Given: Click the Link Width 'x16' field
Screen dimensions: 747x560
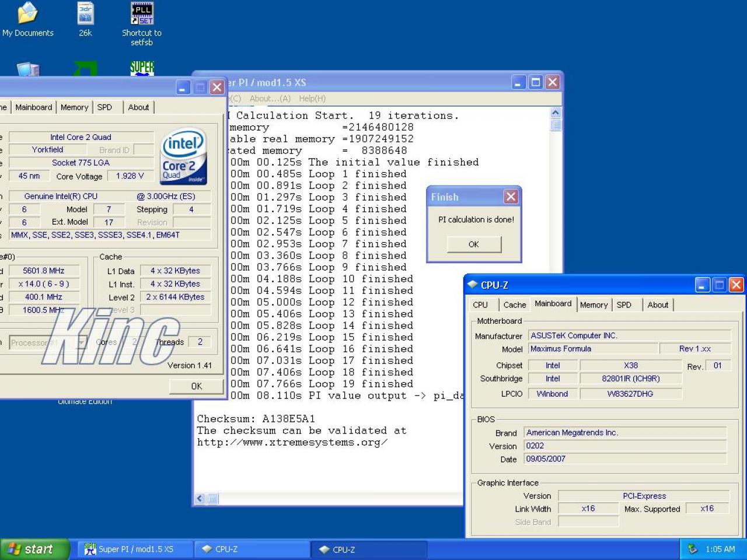Looking at the screenshot, I should coord(588,509).
